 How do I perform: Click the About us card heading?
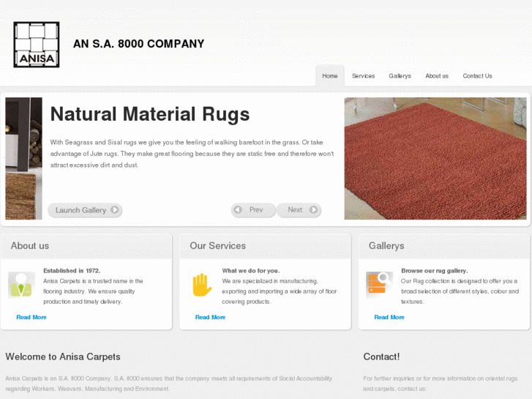click(x=30, y=245)
